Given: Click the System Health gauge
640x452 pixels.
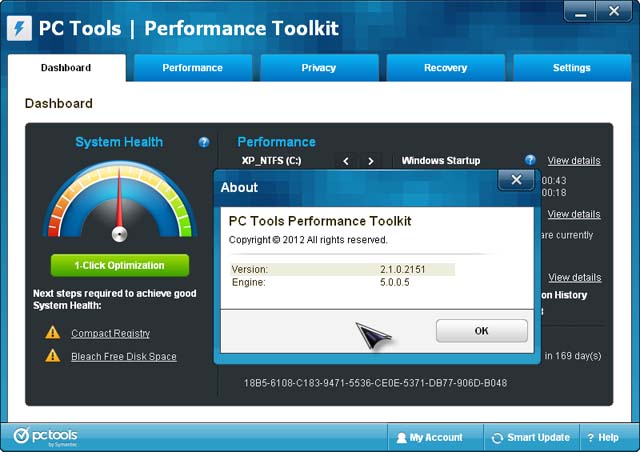Looking at the screenshot, I should (x=120, y=200).
